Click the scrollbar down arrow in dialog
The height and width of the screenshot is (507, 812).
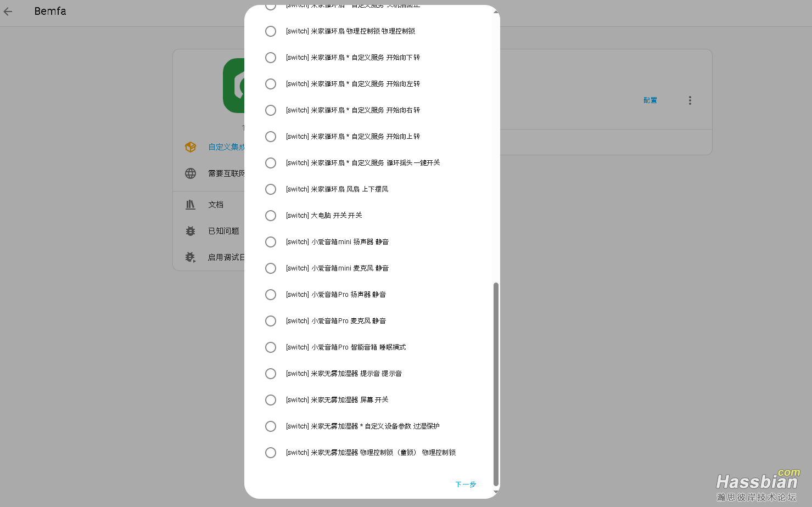click(x=496, y=492)
